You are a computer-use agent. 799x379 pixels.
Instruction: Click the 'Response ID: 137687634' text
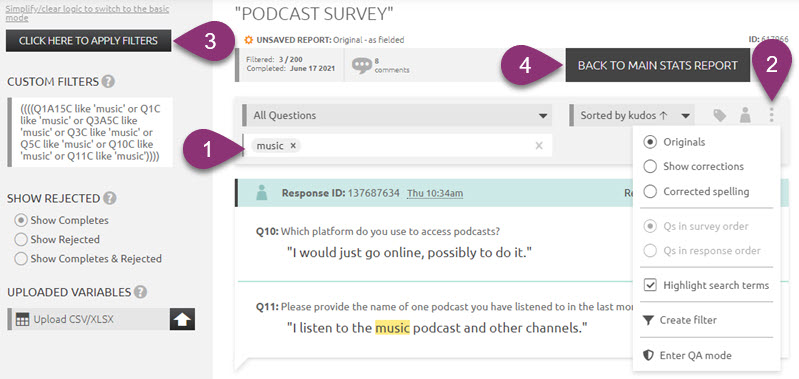[340, 193]
